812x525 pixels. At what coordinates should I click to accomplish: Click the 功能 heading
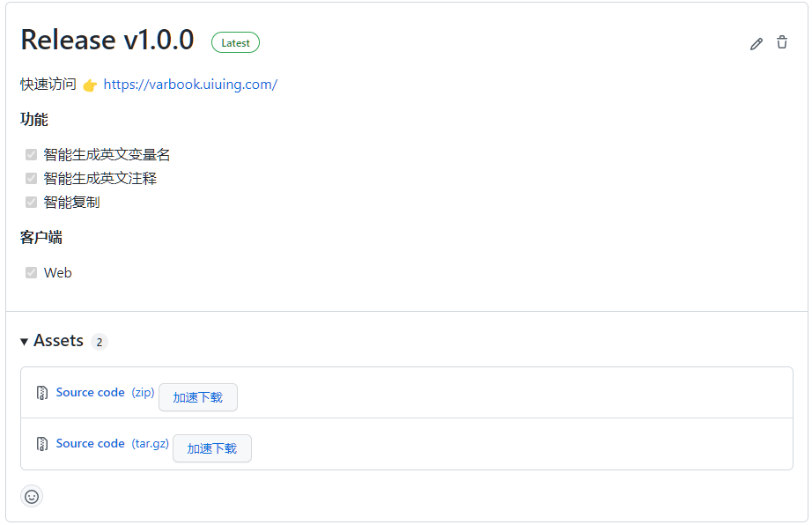click(34, 119)
